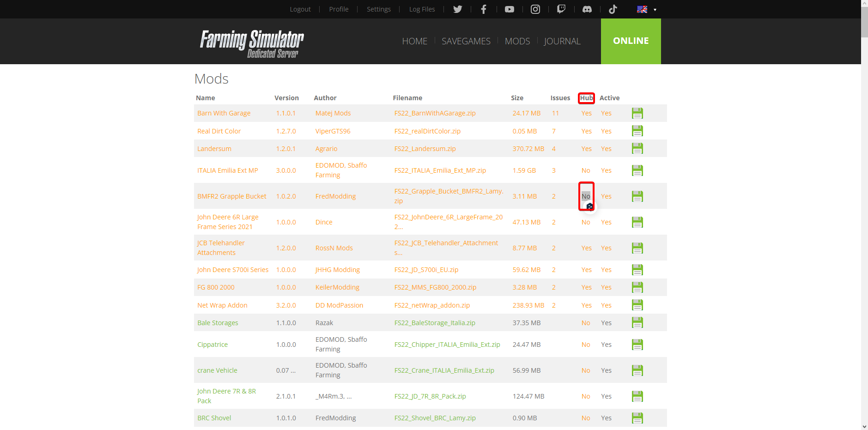The width and height of the screenshot is (868, 430).
Task: Toggle Active value for Real Dirt Color
Action: click(606, 131)
